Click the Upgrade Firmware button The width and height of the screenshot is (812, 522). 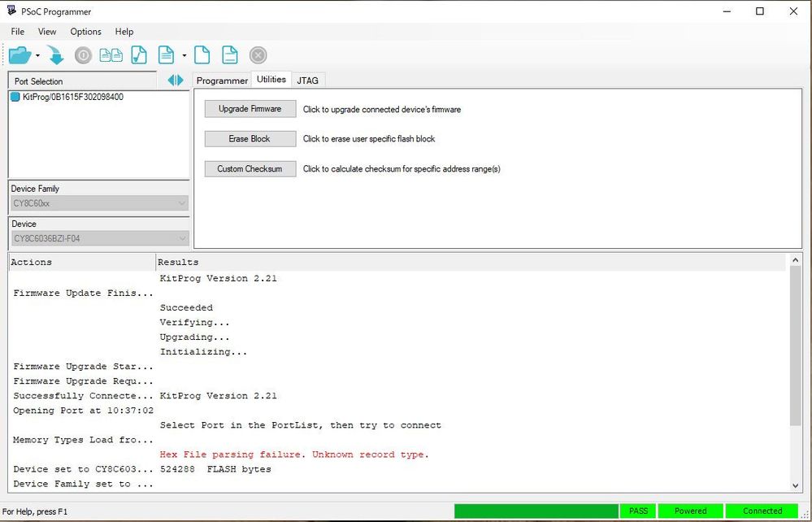click(250, 109)
